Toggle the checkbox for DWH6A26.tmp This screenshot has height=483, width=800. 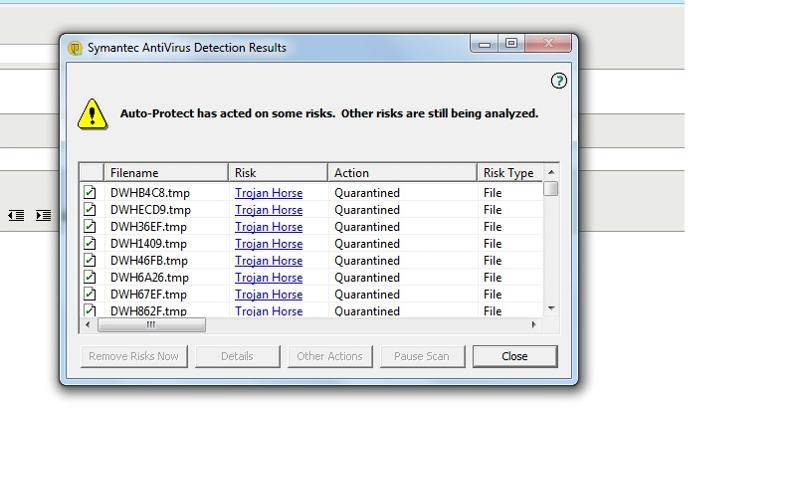point(90,277)
